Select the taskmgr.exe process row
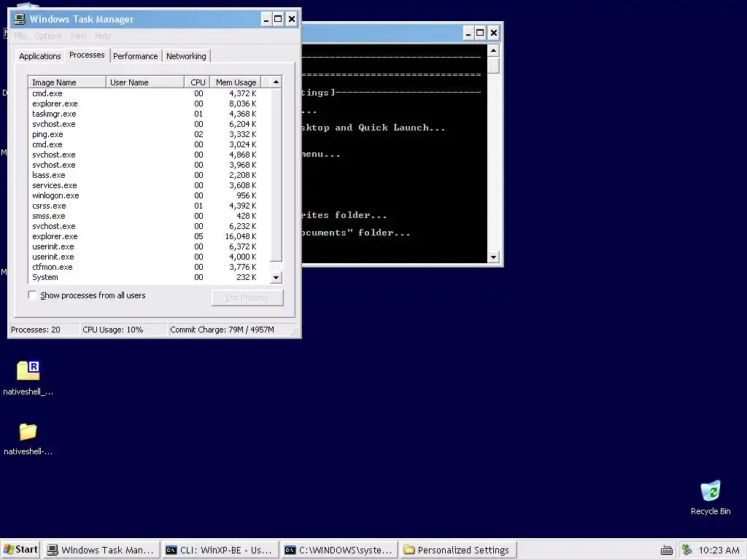 [149, 114]
